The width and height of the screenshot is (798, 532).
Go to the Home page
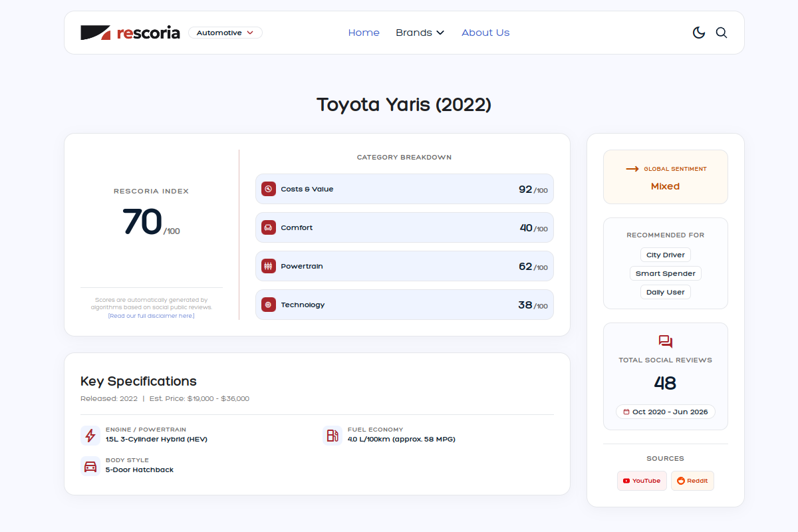pyautogui.click(x=364, y=33)
